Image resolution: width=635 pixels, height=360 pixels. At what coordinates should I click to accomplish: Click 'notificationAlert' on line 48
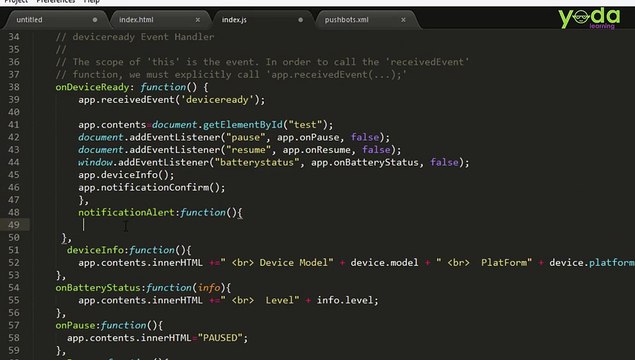[126, 213]
